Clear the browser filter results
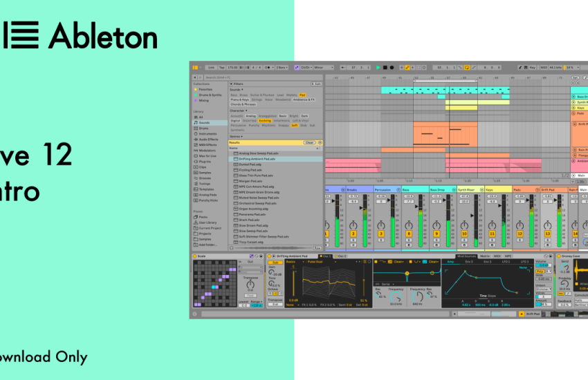Viewport: 588px width, 380px height. coord(309,142)
